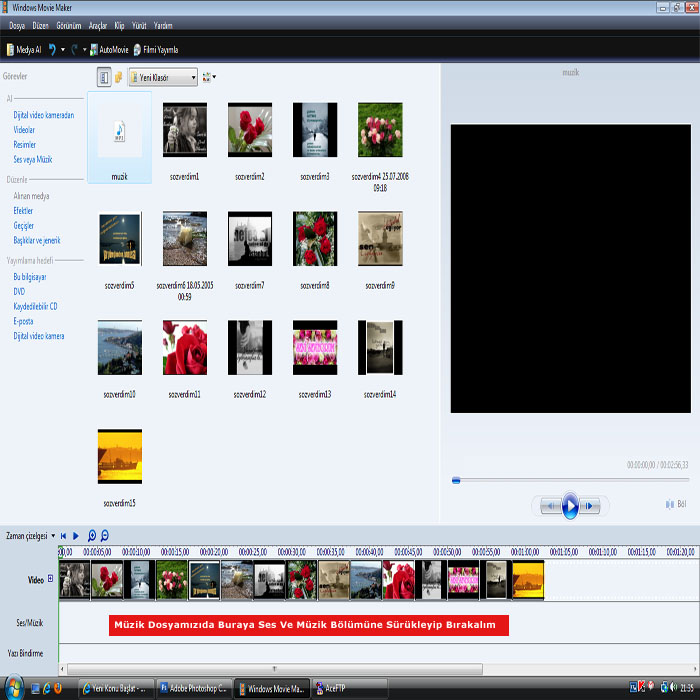Toggle the Görevler tasks pane view button
This screenshot has width=700, height=700.
pos(104,76)
